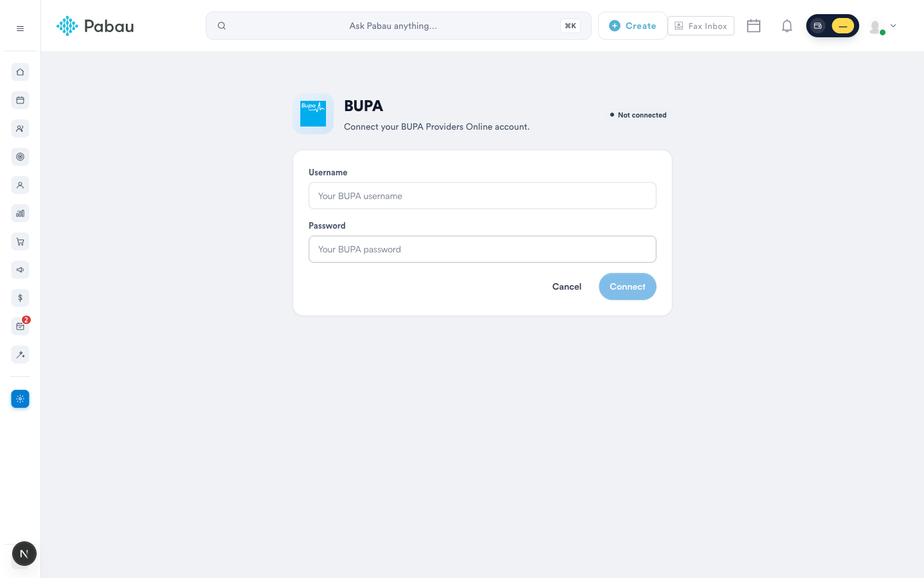Image resolution: width=924 pixels, height=578 pixels.
Task: Click "Connect your BUPA Providers Online account."
Action: point(437,127)
